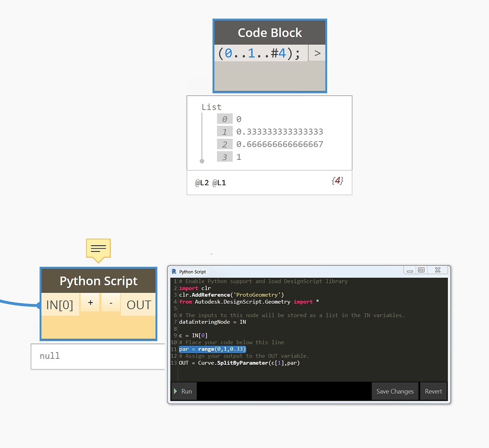The width and height of the screenshot is (489, 448).
Task: Click the pin dot below the list index line
Action: 202,162
